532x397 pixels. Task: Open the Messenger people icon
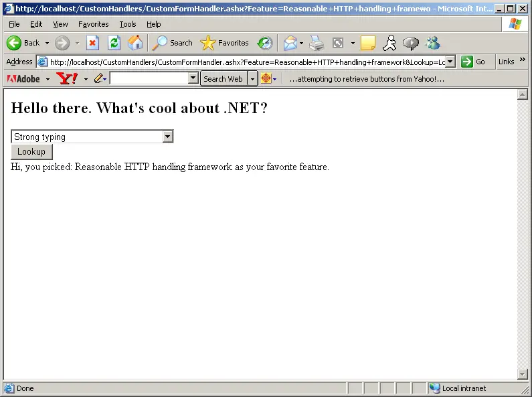click(432, 43)
